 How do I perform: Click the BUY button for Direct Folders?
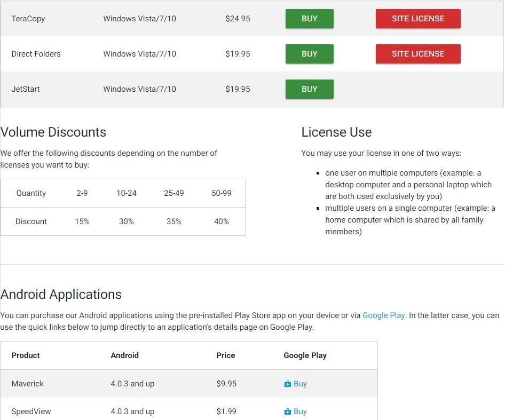click(x=309, y=54)
